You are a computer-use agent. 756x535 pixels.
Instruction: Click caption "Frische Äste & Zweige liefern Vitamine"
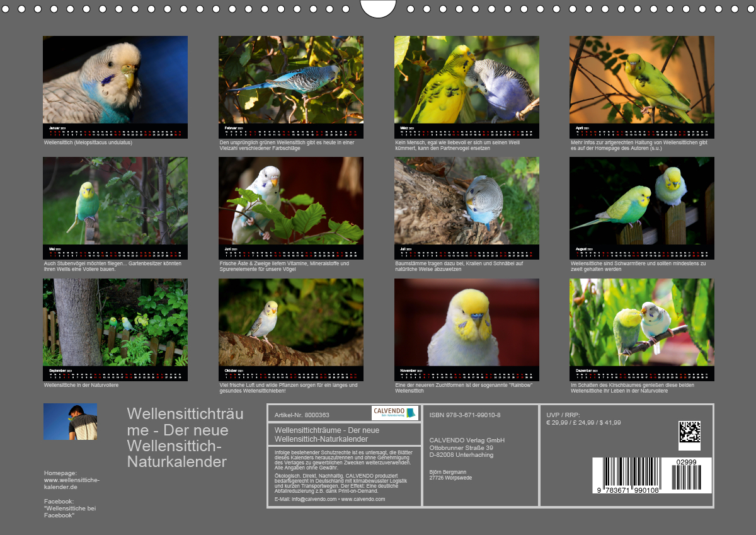284,267
